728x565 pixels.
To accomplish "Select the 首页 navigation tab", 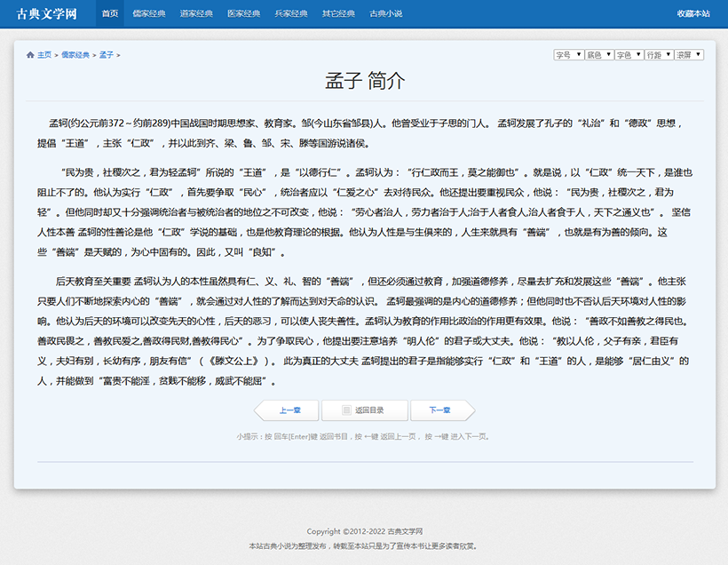I will pos(110,14).
